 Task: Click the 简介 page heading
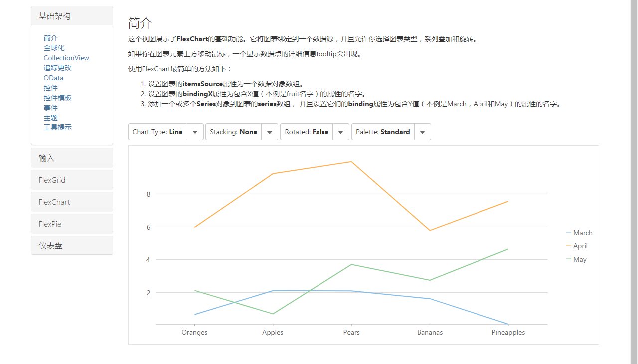tap(140, 23)
